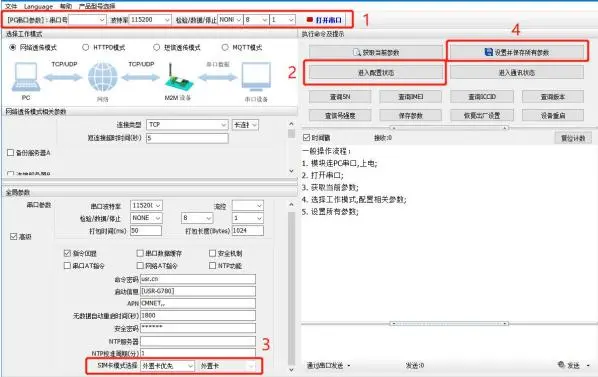This screenshot has width=598, height=377.
Task: Click the serial device monitor icon
Action: [256, 77]
